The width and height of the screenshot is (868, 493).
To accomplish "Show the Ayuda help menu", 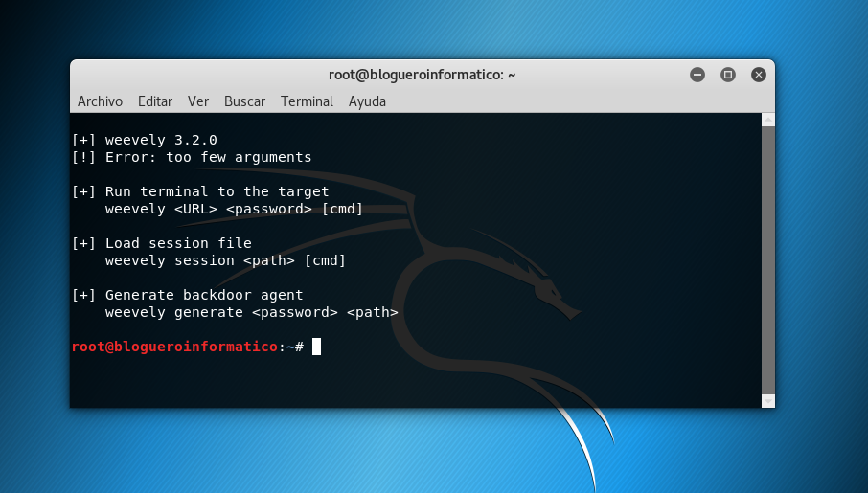I will 367,101.
